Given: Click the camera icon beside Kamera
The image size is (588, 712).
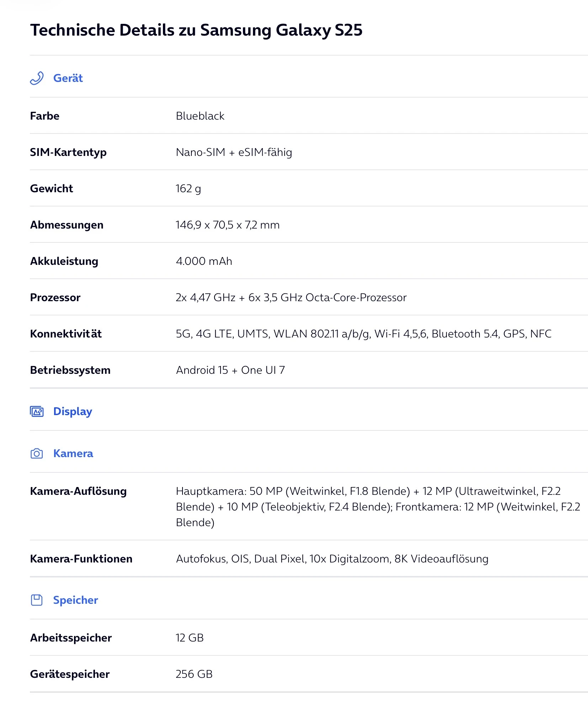Looking at the screenshot, I should coord(37,454).
